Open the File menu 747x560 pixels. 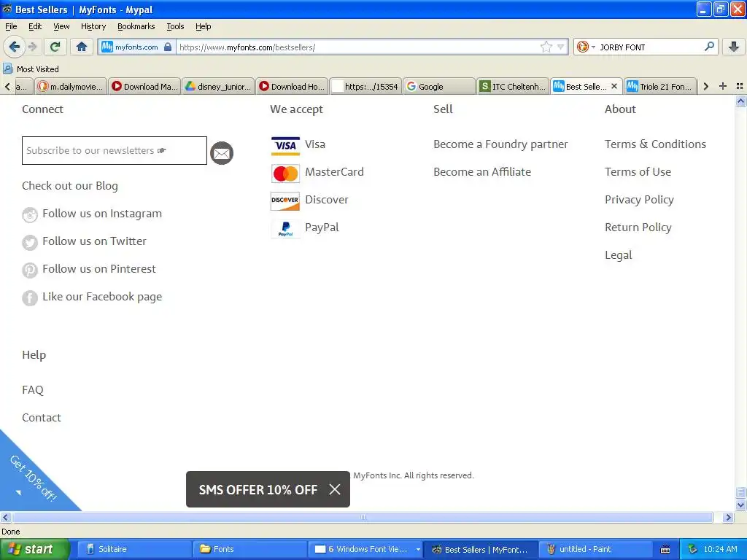(x=11, y=26)
